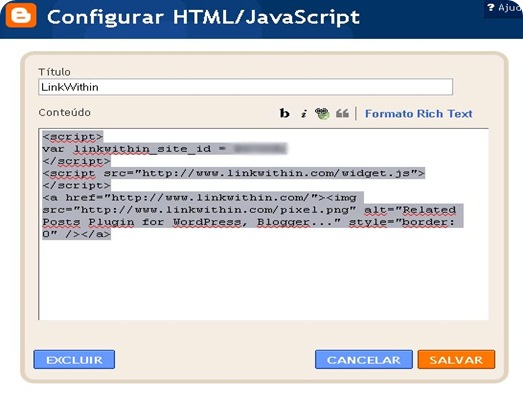Focus the Título field containing LinkWithin
The height and width of the screenshot is (404, 523).
click(245, 87)
